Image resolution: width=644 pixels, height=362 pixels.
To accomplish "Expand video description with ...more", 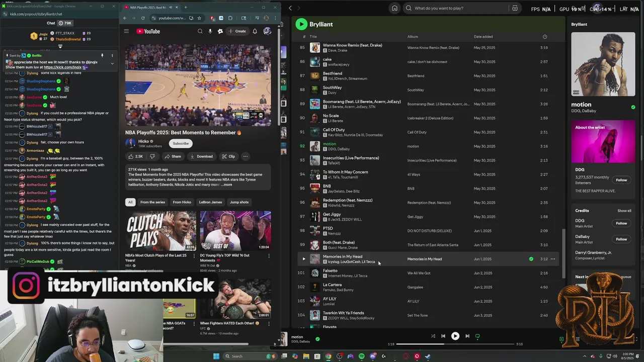I will [226, 185].
